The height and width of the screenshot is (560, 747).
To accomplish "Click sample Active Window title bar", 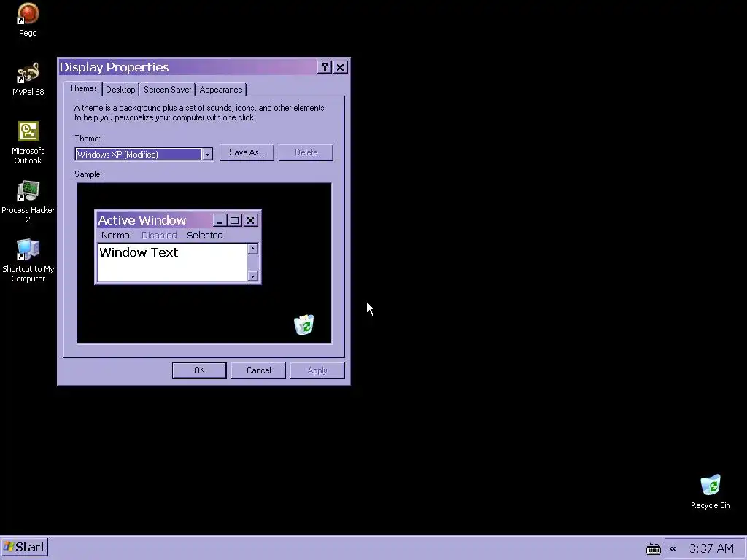I will pos(154,220).
